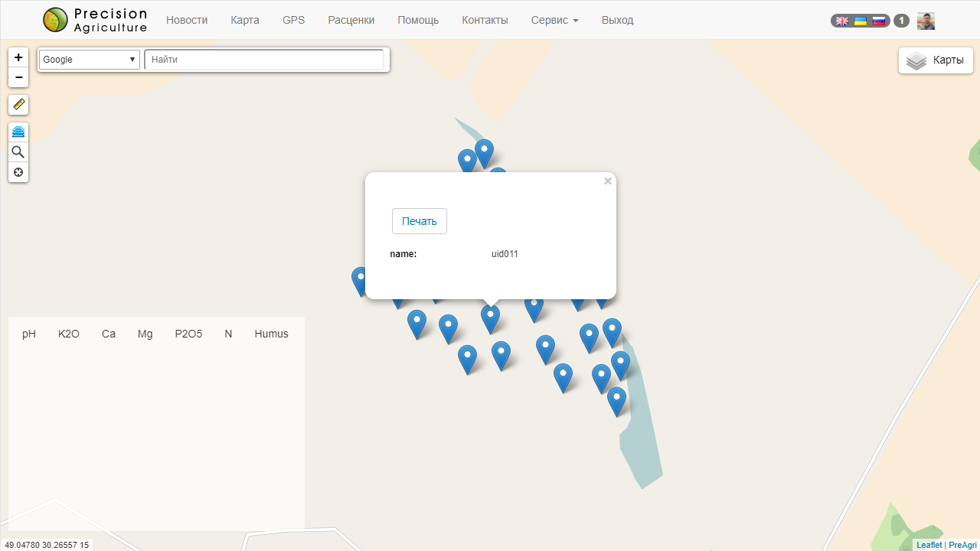Screen dimensions: 980x551
Task: Expand the Карты layers panel
Action: [x=936, y=60]
